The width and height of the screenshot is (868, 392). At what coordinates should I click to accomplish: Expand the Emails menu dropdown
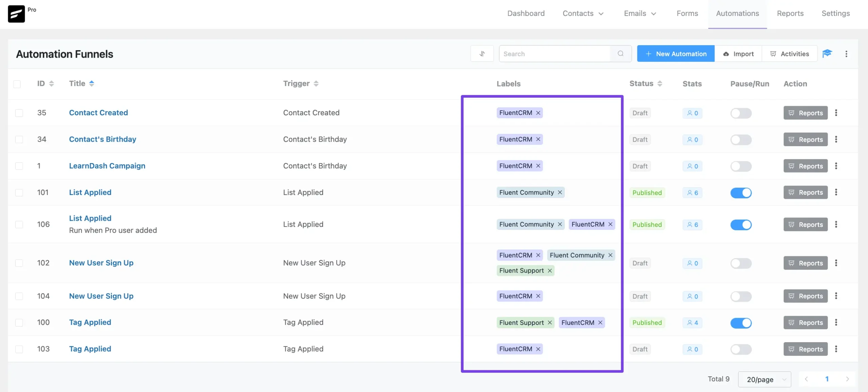[x=640, y=14]
